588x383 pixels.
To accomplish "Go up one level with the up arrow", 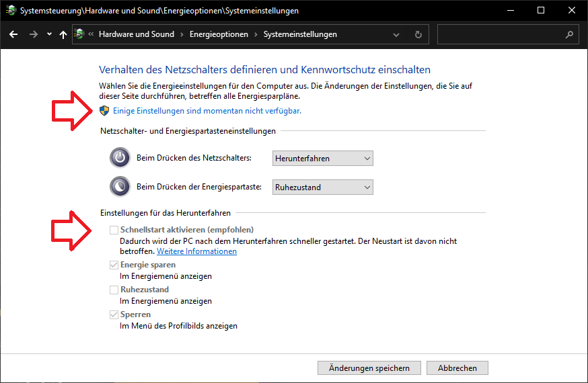I will tap(63, 34).
